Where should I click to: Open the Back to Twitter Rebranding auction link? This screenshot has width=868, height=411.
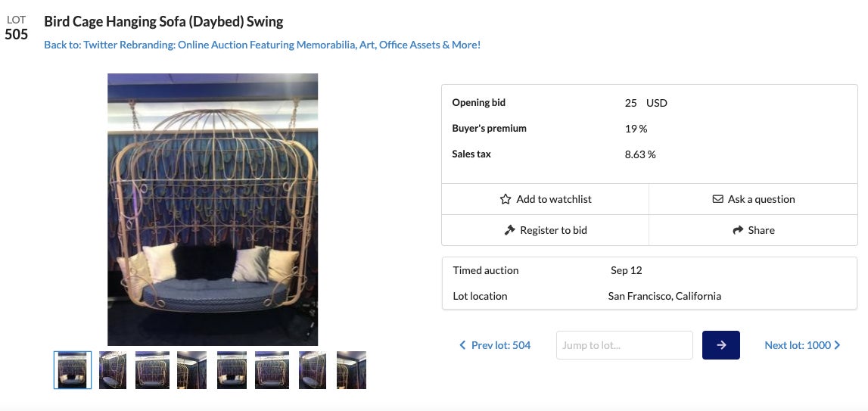pyautogui.click(x=262, y=45)
